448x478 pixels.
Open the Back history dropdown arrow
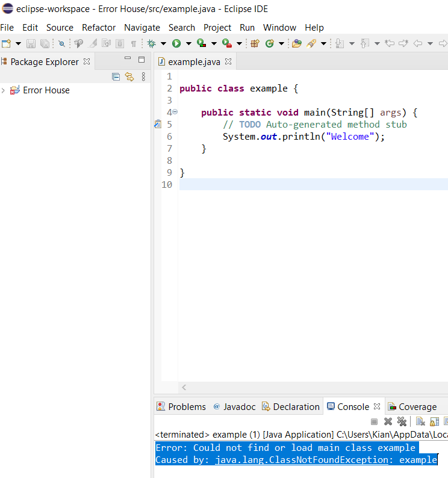point(430,43)
